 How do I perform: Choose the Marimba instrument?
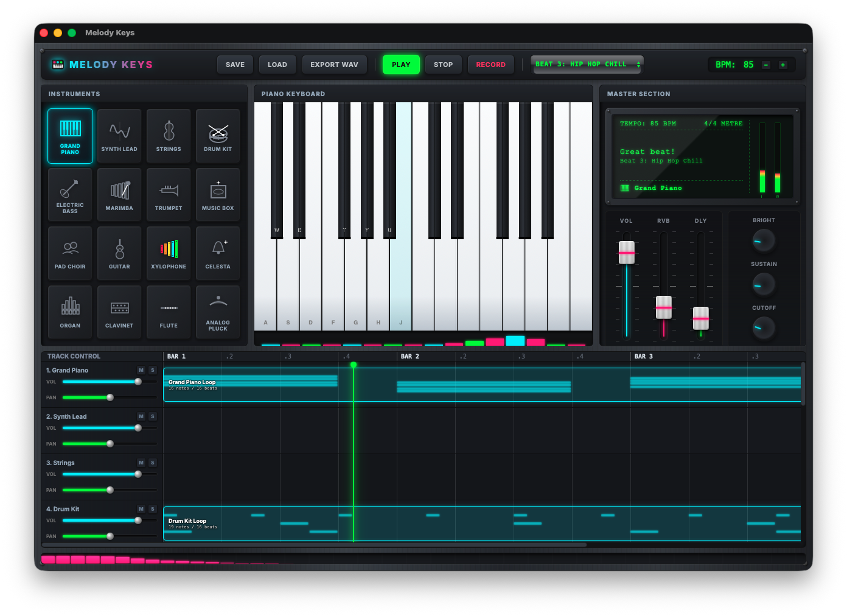(119, 195)
